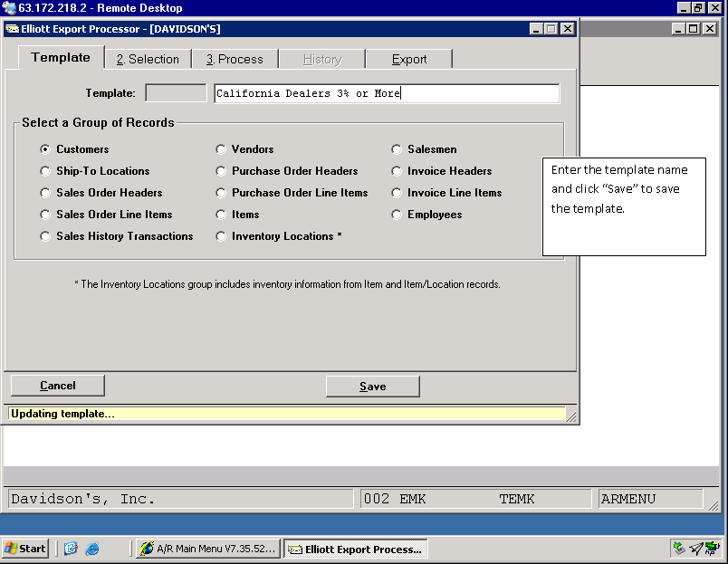
Task: Open the 2. Selection tab
Action: point(148,60)
